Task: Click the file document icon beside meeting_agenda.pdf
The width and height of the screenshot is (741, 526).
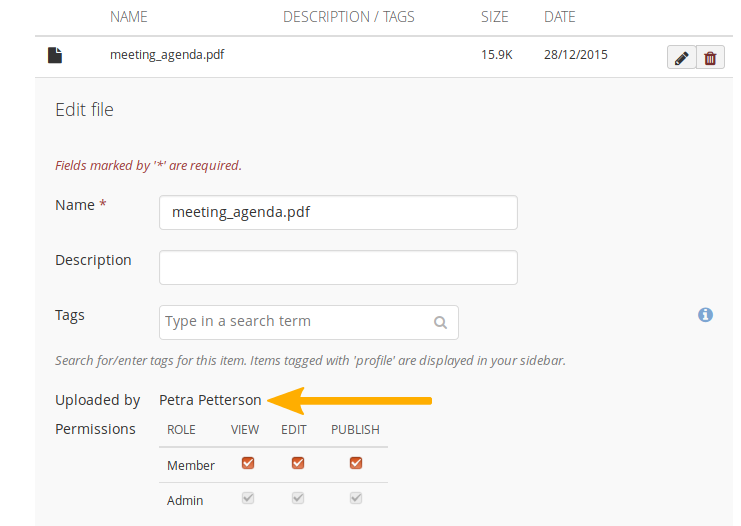Action: click(55, 56)
